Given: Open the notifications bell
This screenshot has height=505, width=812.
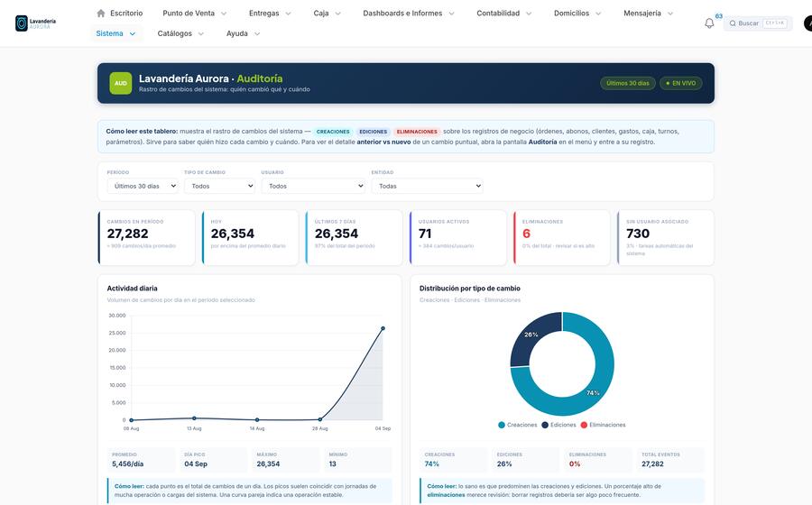Looking at the screenshot, I should (x=709, y=23).
